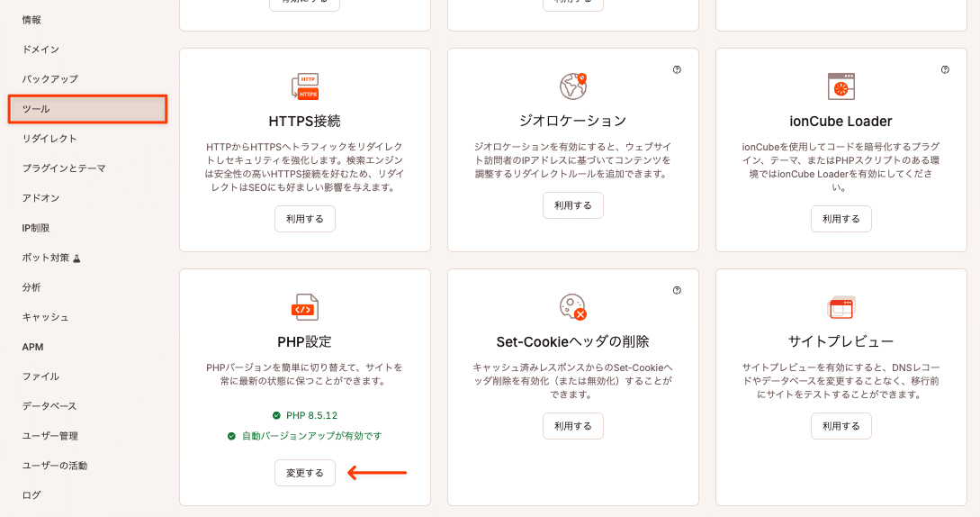Screen dimensions: 980x517
Task: Click the 自動バージョンアップが有効です status text
Action: [312, 436]
